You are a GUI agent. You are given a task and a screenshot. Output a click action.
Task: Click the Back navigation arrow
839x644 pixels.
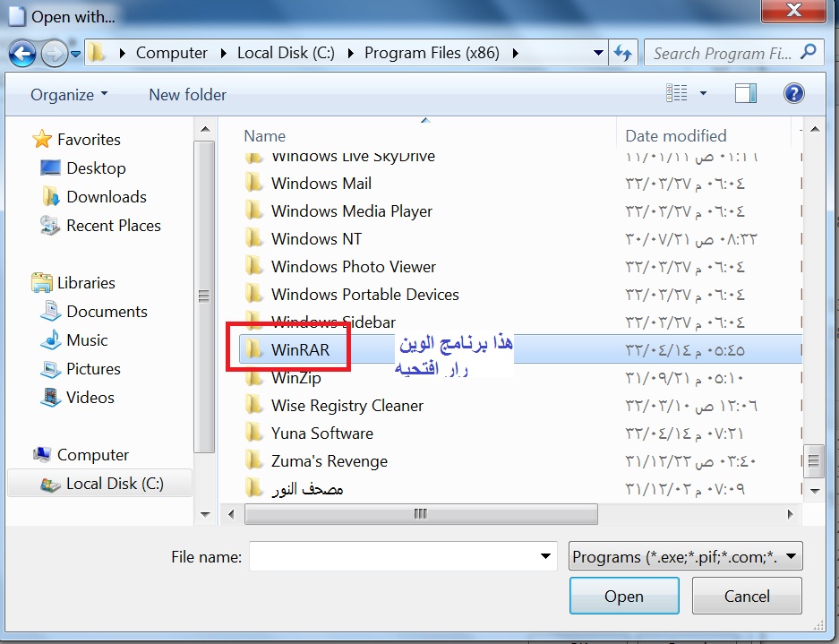22,54
